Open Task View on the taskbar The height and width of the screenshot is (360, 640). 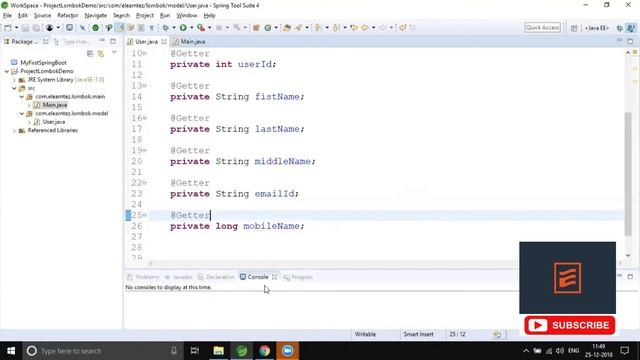(x=195, y=351)
